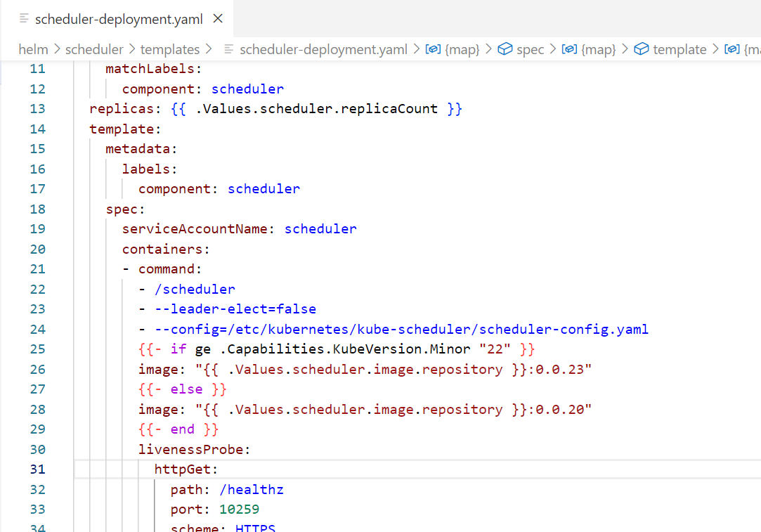The height and width of the screenshot is (532, 761).
Task: Click the template cube icon in breadcrumb
Action: coord(642,49)
